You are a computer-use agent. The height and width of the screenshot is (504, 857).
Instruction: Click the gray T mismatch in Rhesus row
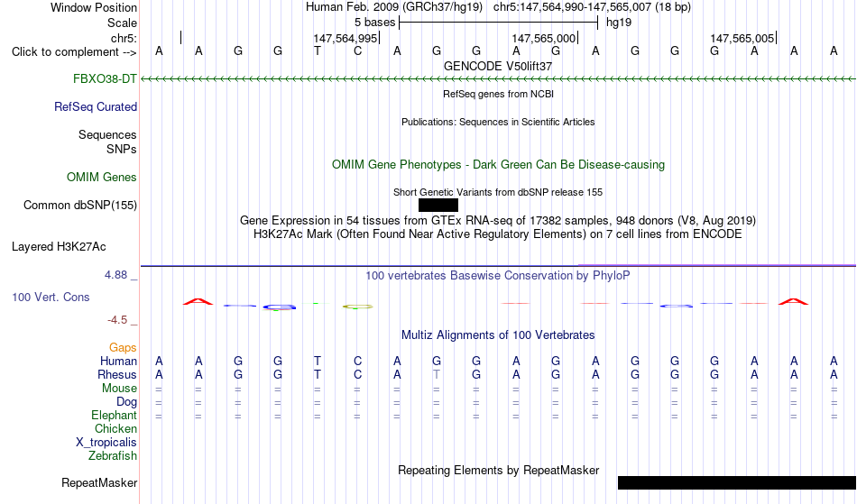436,374
